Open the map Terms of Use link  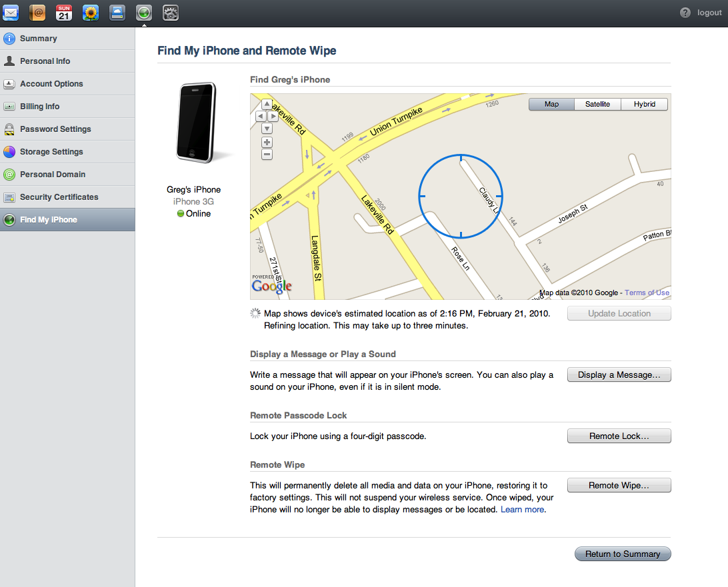click(647, 293)
